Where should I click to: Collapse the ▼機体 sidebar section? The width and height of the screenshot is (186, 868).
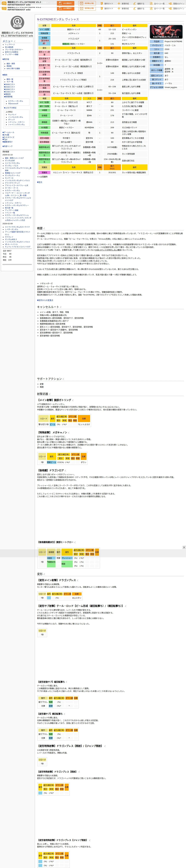click(x=5, y=75)
